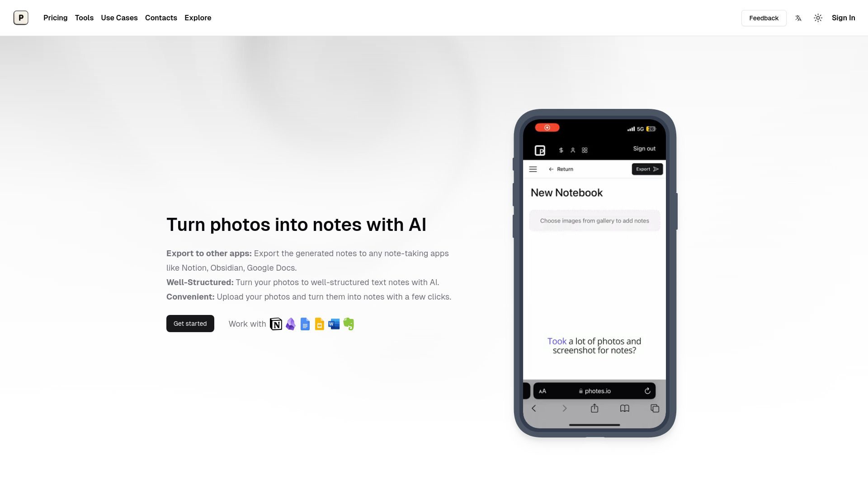Click the Notion integration icon

pyautogui.click(x=275, y=324)
